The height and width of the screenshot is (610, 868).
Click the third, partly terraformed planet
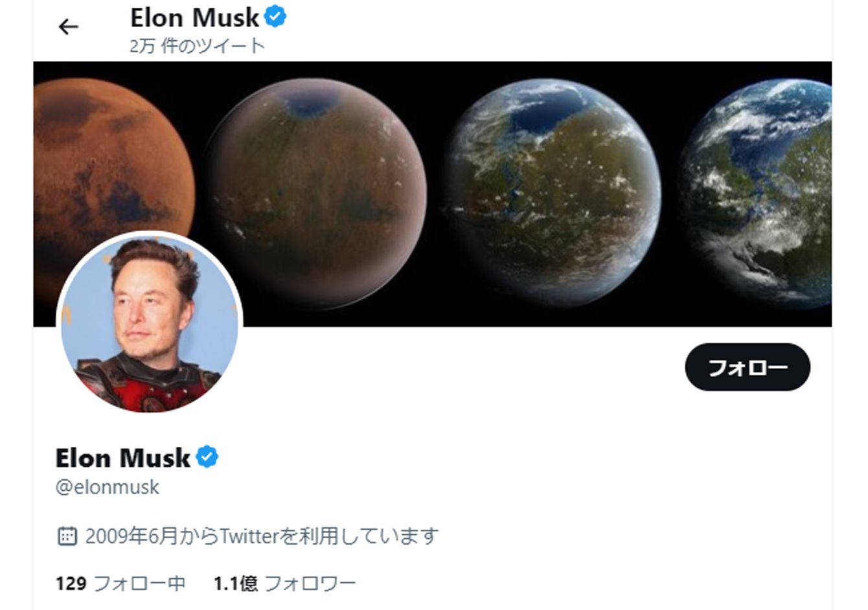coord(553,194)
